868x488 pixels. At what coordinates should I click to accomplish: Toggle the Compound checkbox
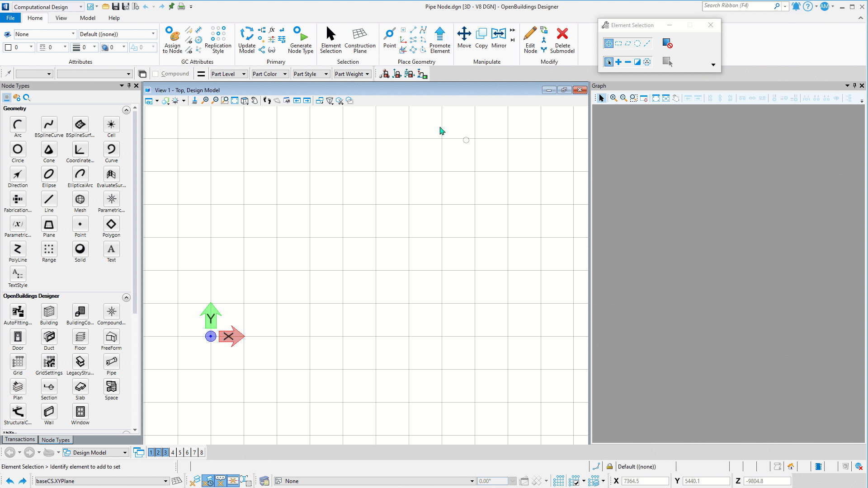[x=156, y=74]
